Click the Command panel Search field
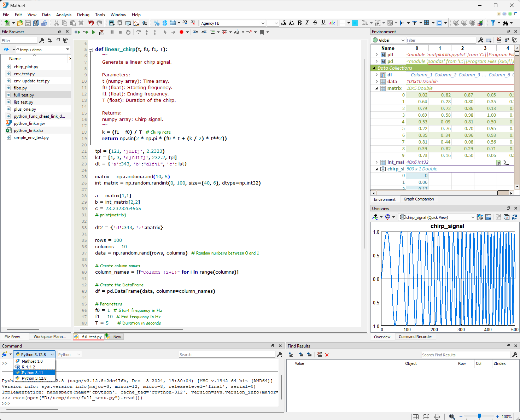Image resolution: width=520 pixels, height=420 pixels. [x=226, y=355]
